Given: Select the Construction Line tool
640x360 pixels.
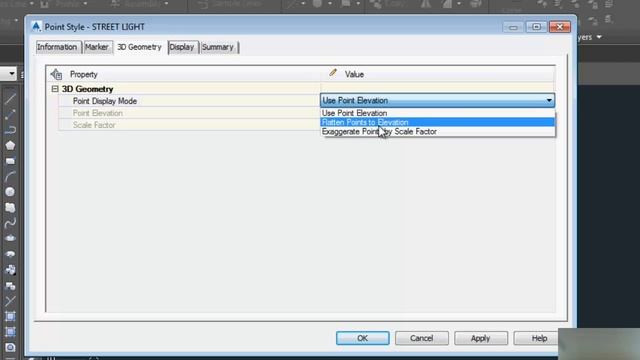Looking at the screenshot, I should coord(10,114).
